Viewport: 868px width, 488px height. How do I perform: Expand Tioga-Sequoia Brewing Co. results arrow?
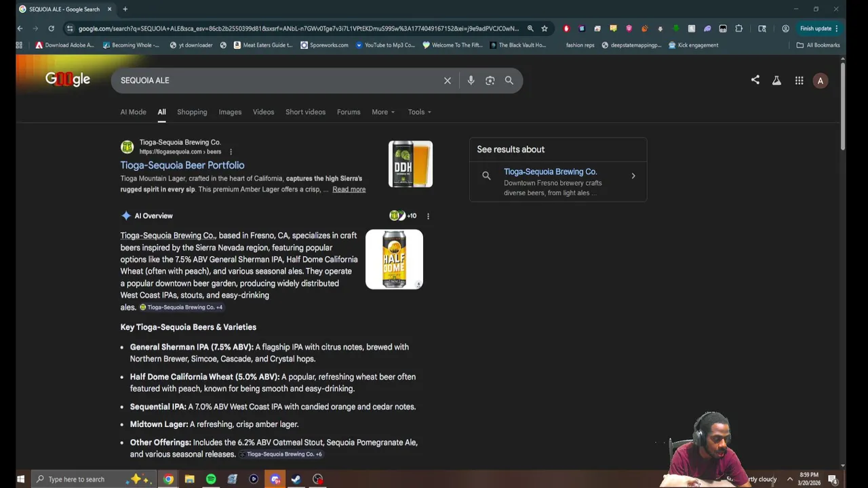coord(633,176)
